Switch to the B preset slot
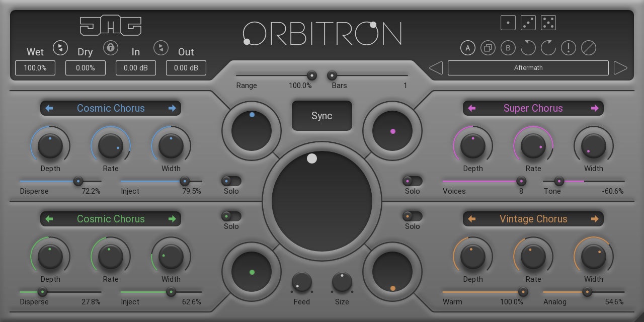The image size is (644, 322). [x=508, y=48]
